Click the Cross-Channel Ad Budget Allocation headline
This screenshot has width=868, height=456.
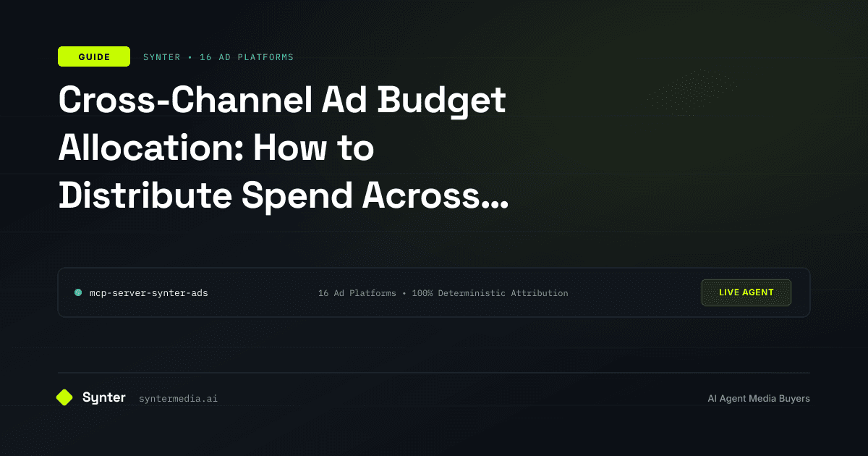coord(283,148)
